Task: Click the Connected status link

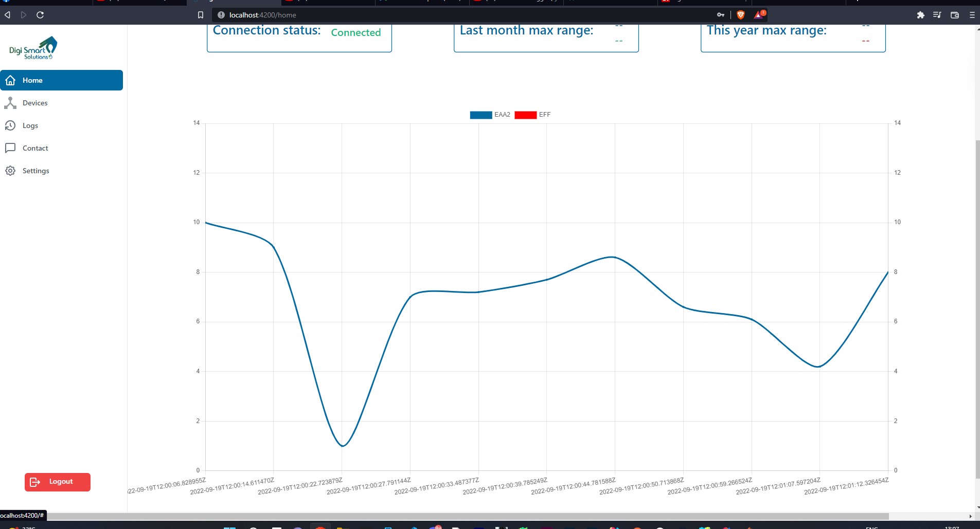Action: pyautogui.click(x=355, y=32)
